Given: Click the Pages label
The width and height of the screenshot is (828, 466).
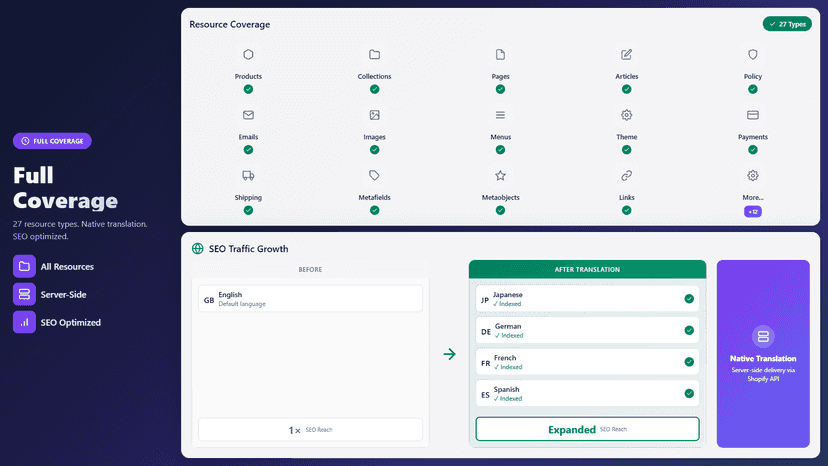Looking at the screenshot, I should (500, 77).
